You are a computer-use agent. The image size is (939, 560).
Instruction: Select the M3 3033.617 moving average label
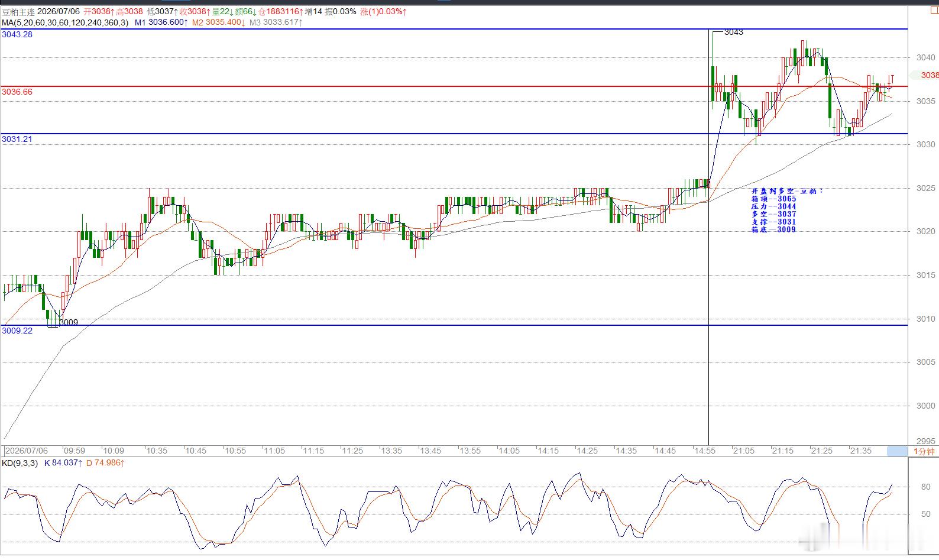(276, 22)
